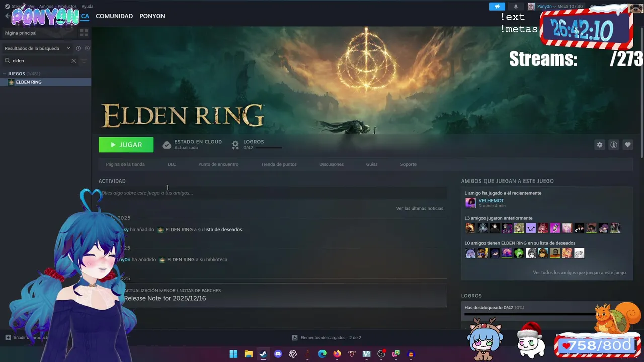Open File Explorer from taskbar
Viewport: 644px width, 362px height.
(x=248, y=354)
